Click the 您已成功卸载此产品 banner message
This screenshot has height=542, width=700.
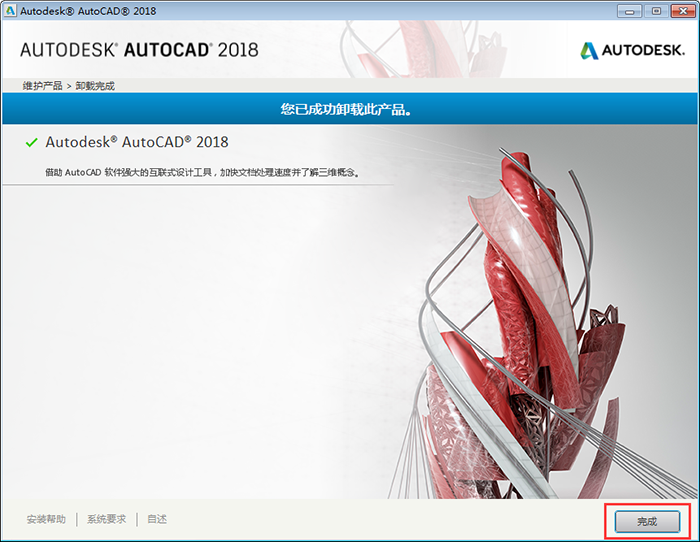(x=346, y=109)
